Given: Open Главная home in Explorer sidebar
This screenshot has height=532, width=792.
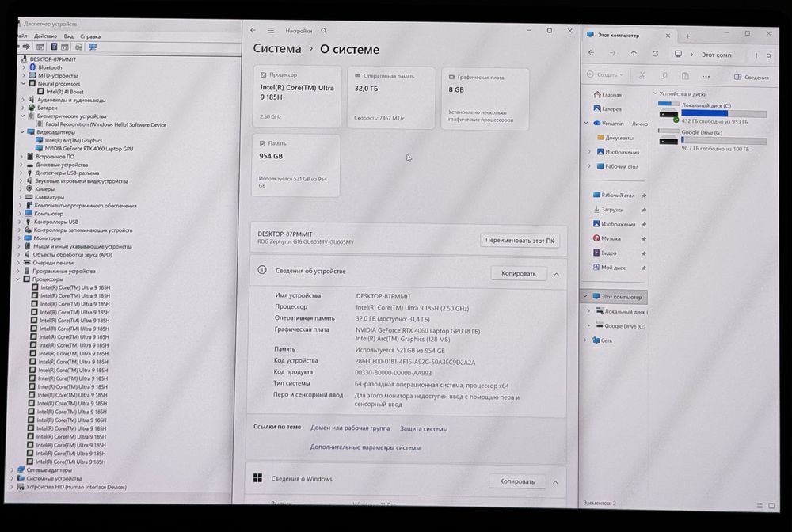Looking at the screenshot, I should pos(607,94).
